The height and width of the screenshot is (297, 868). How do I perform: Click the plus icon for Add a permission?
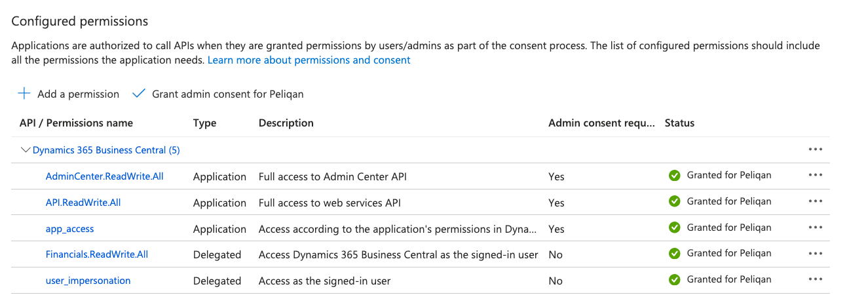point(24,94)
